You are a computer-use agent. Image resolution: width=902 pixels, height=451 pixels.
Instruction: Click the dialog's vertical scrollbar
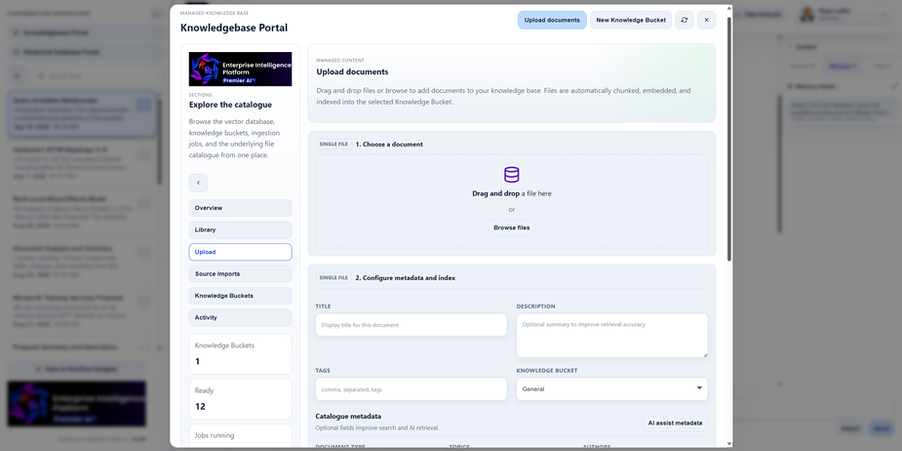coord(729,138)
